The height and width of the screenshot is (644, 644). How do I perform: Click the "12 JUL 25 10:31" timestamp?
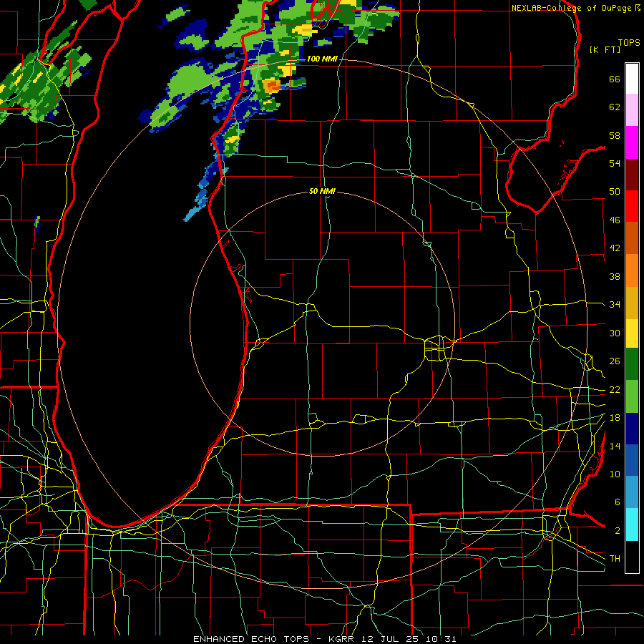click(x=409, y=639)
